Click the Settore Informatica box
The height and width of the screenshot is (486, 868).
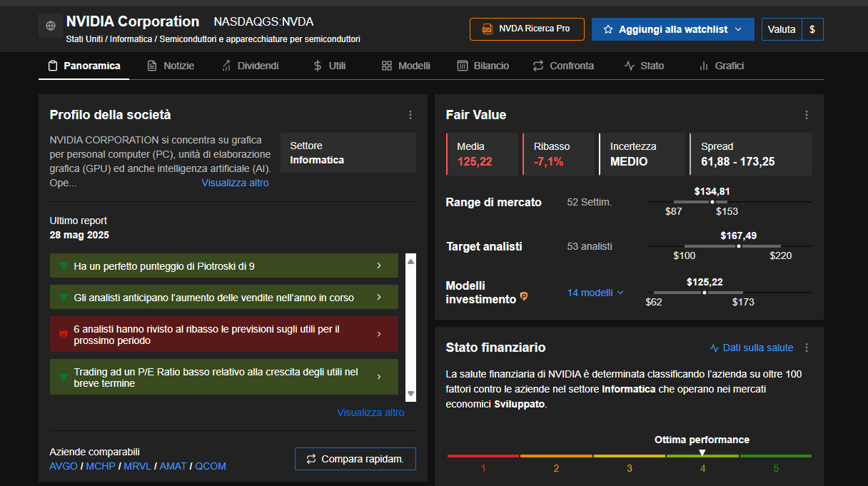point(348,153)
